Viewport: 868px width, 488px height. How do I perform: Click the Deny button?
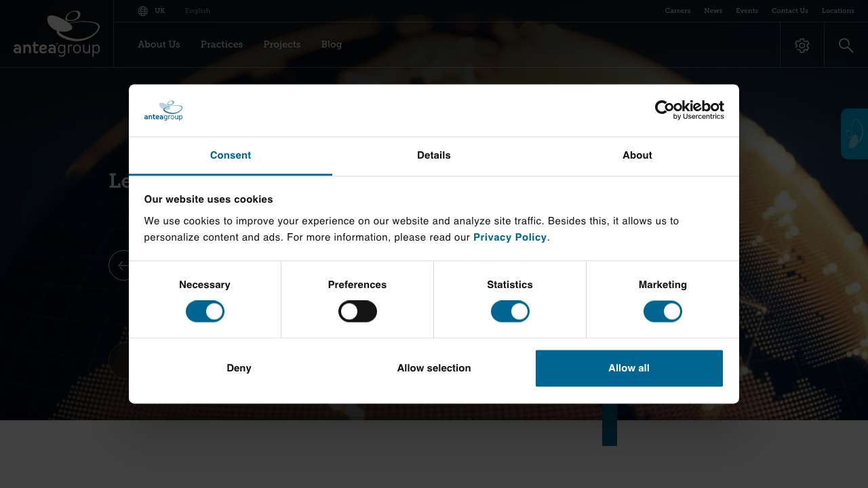[239, 368]
